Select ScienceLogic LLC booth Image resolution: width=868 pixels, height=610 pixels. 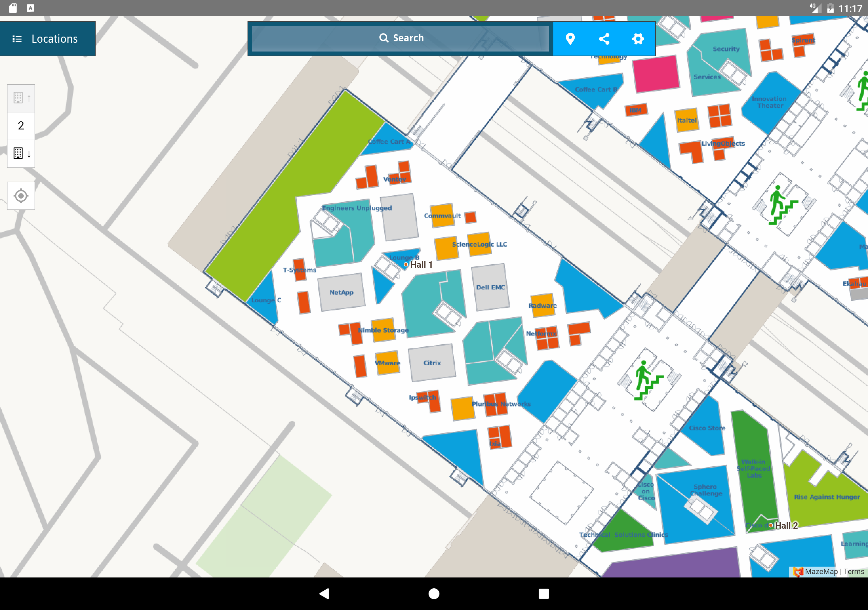tap(479, 244)
